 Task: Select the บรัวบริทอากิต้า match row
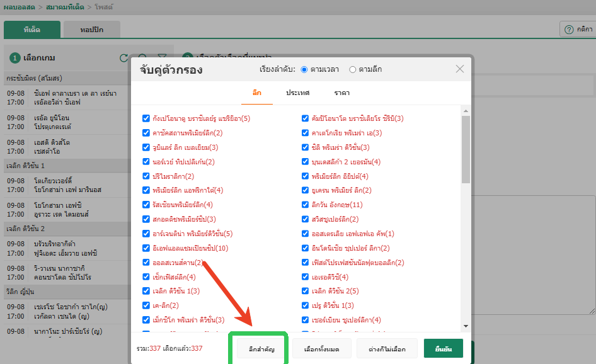tap(67, 248)
